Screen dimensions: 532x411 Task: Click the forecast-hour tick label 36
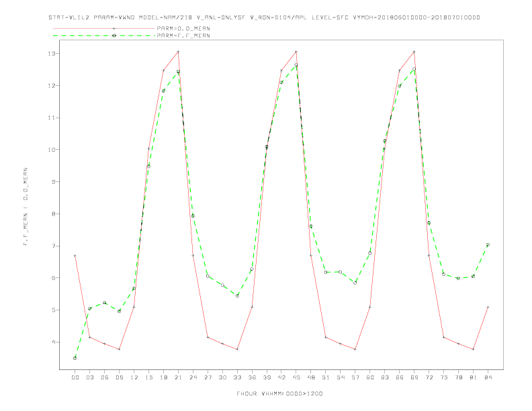coord(252,377)
